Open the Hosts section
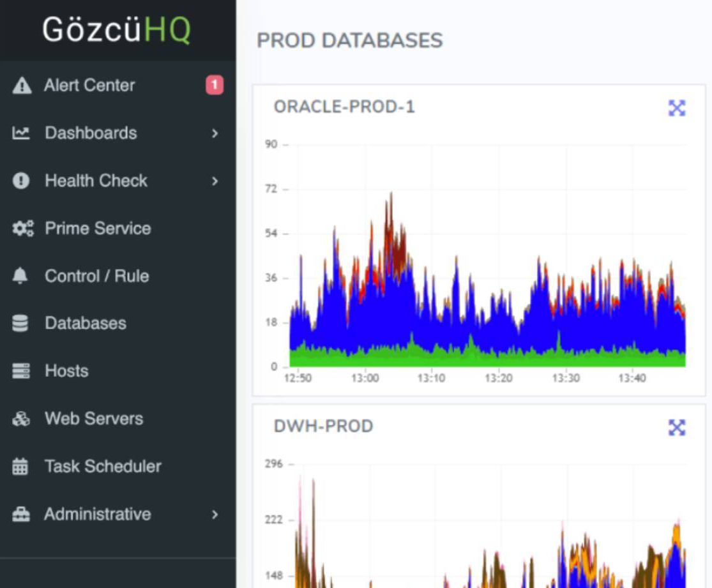Screen dimensions: 712x588 [x=66, y=371]
